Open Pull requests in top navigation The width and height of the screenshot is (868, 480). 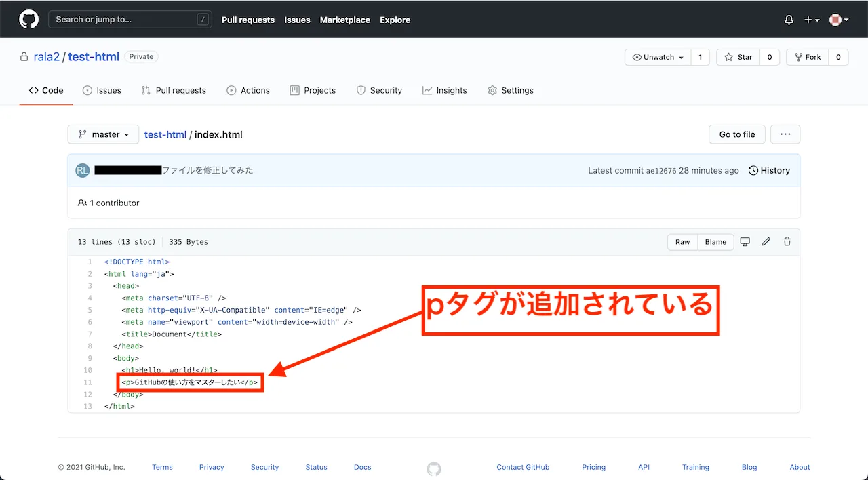pyautogui.click(x=248, y=20)
